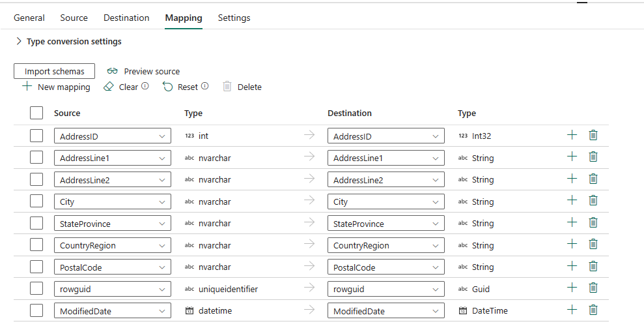
Task: Click plus icon on the AddressLine2 row
Action: pyautogui.click(x=572, y=179)
